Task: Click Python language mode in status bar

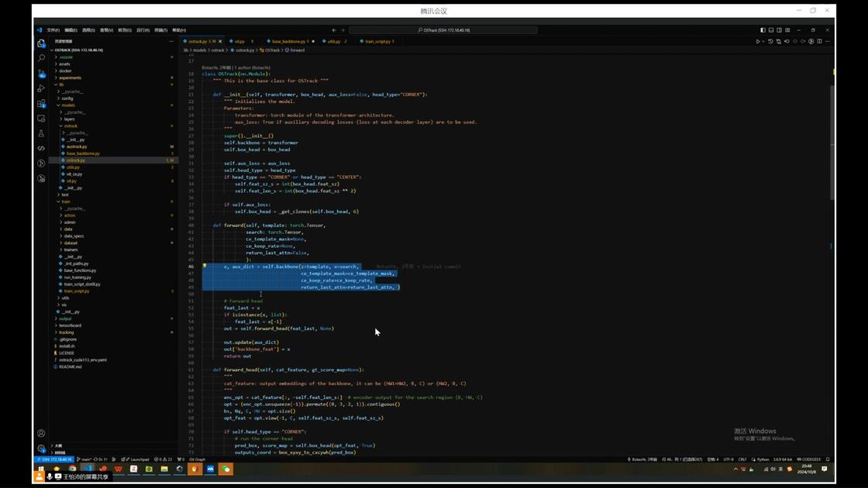Action: tap(763, 459)
